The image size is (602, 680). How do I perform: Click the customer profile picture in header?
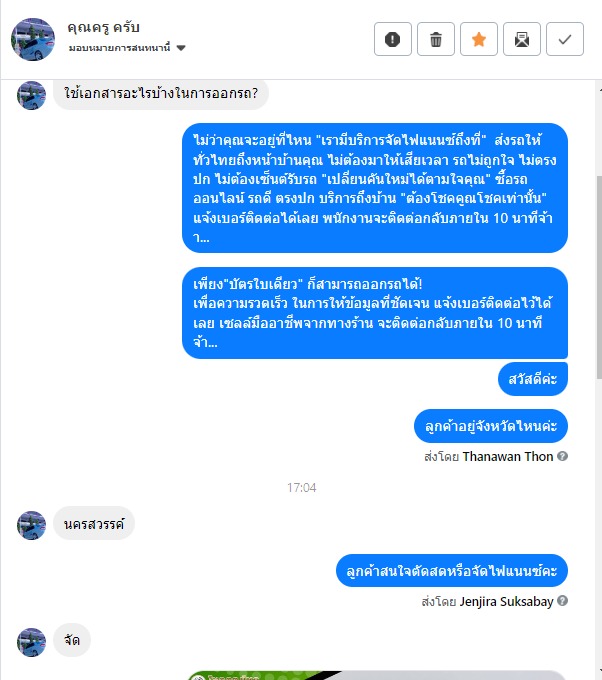[33, 39]
